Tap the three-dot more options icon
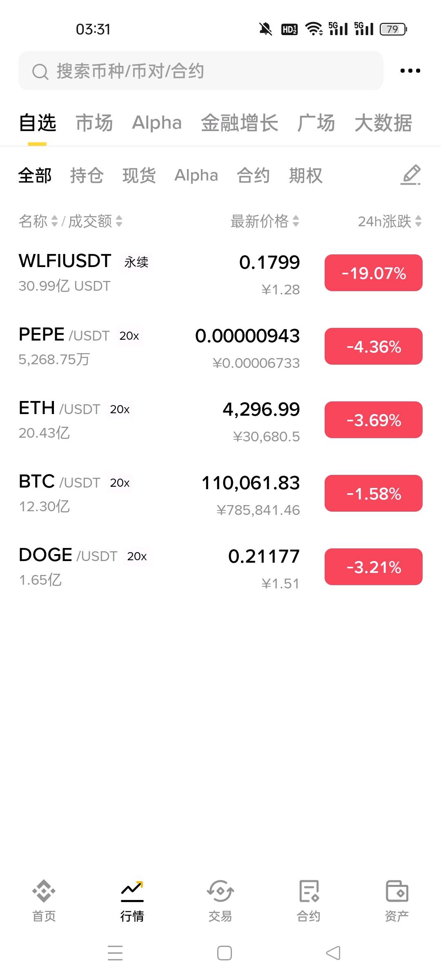The height and width of the screenshot is (980, 441). tap(410, 71)
